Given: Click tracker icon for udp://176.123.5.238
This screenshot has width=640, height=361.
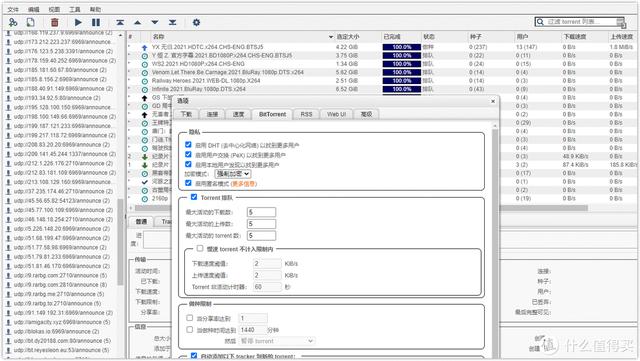Looking at the screenshot, I should 8,51.
